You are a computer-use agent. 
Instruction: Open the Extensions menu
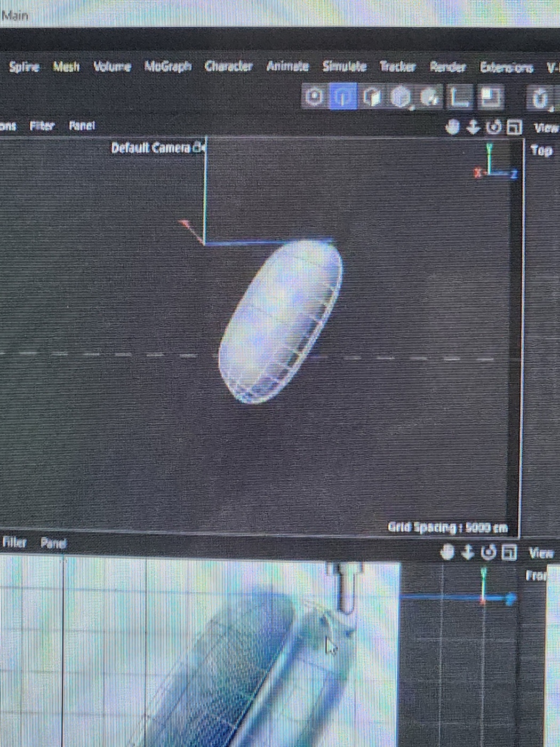click(x=506, y=67)
